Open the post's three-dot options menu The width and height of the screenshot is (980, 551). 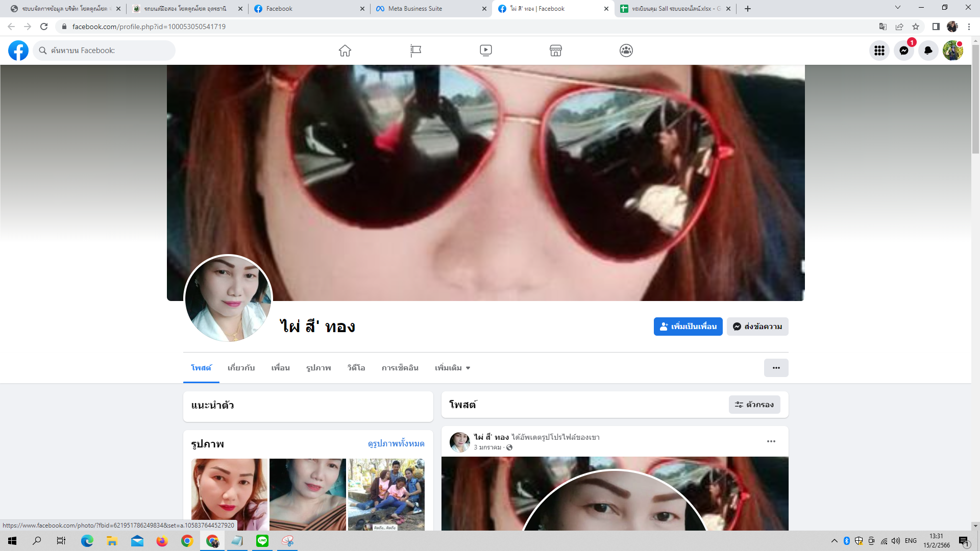click(x=771, y=441)
